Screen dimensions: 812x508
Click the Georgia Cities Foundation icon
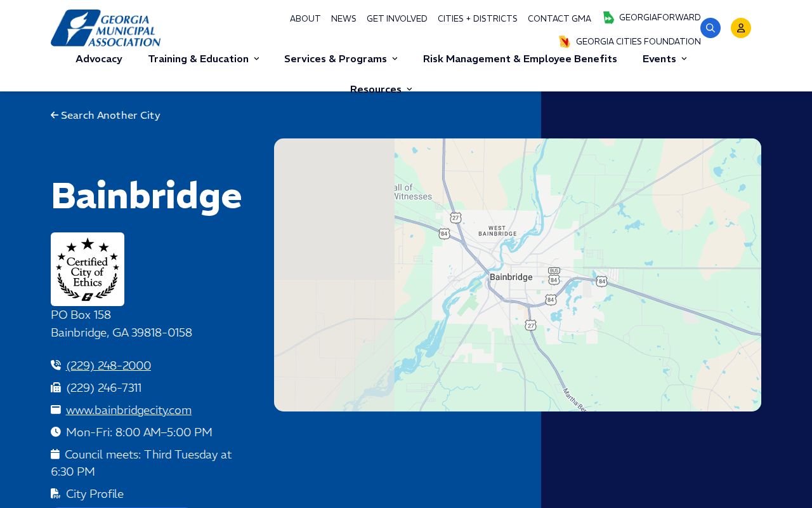tap(565, 42)
